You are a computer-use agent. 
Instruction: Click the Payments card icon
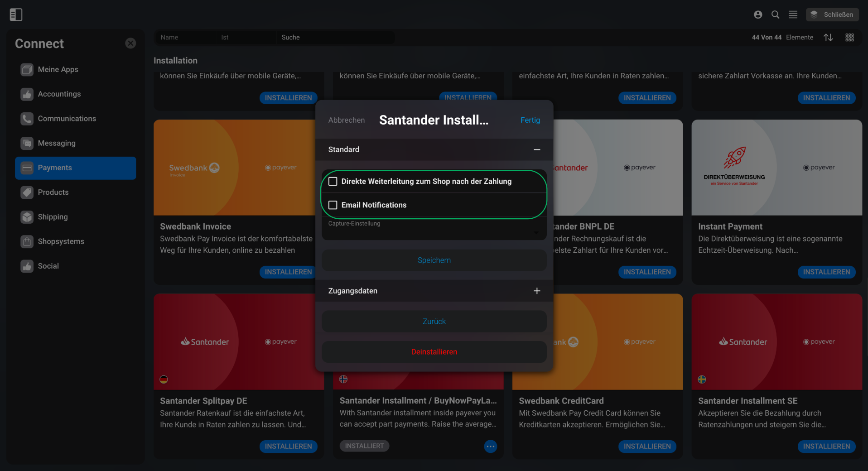(x=27, y=168)
